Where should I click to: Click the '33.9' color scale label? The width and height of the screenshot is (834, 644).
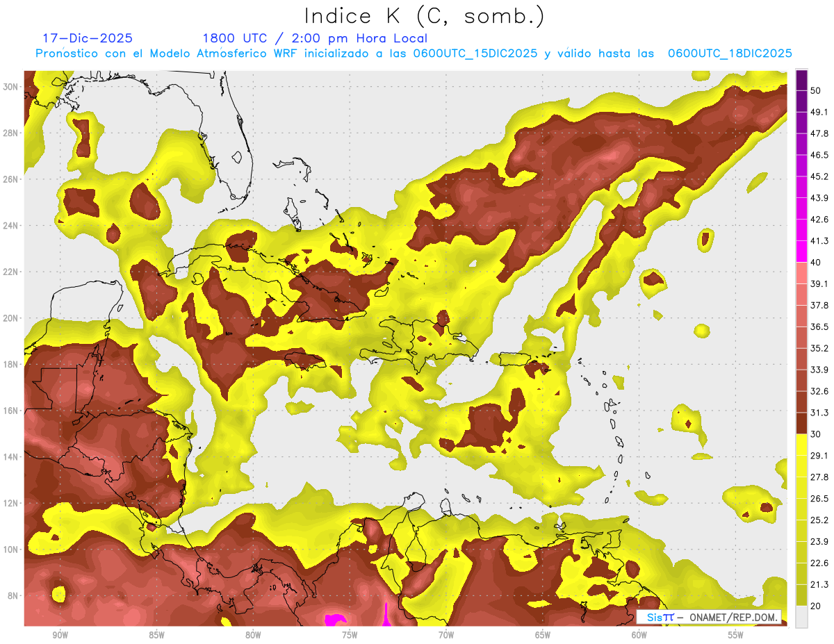point(819,370)
